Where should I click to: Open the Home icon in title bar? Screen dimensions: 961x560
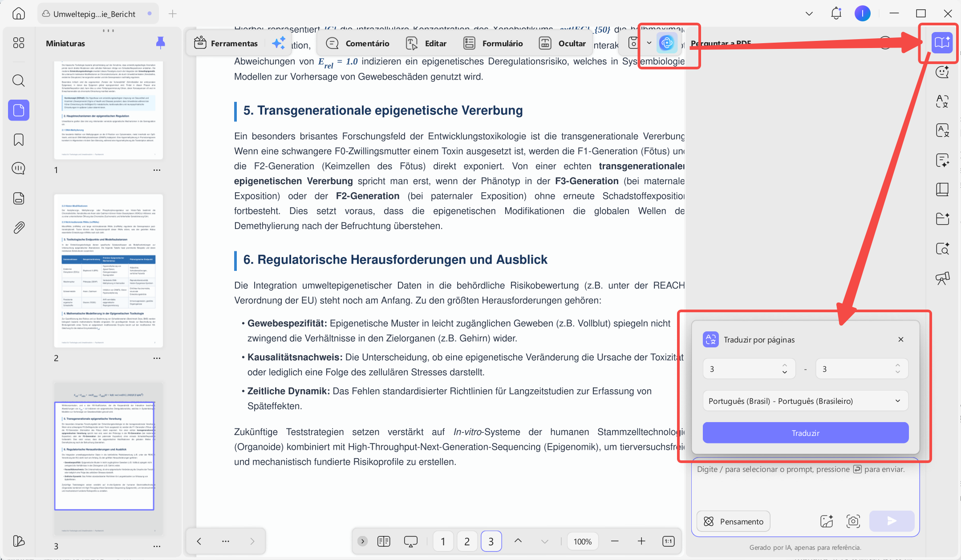[18, 14]
